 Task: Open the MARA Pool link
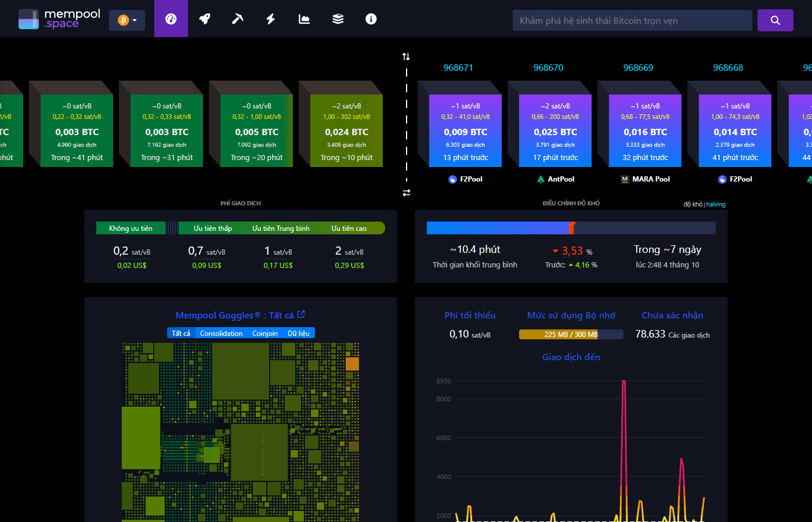645,179
